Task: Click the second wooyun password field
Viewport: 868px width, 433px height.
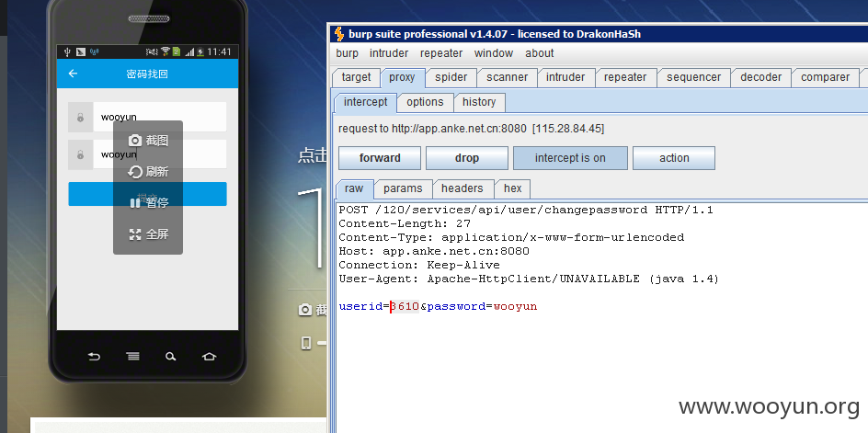Action: [160, 154]
